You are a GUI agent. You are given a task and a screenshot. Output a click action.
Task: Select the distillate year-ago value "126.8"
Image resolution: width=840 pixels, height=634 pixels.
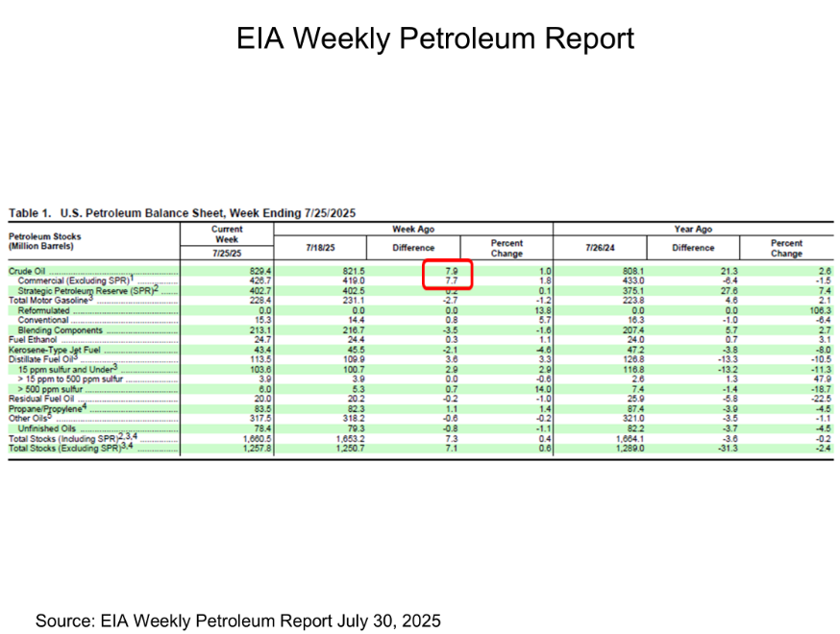(x=633, y=359)
